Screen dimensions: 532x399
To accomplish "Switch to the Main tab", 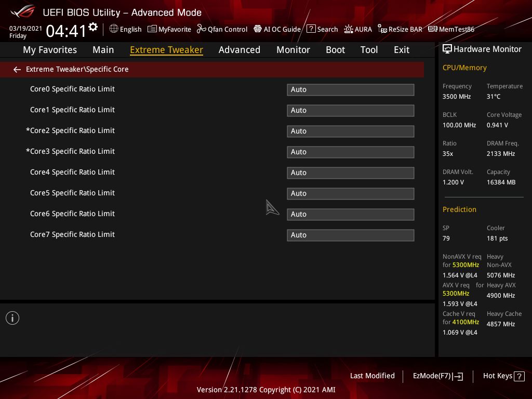I will 103,50.
